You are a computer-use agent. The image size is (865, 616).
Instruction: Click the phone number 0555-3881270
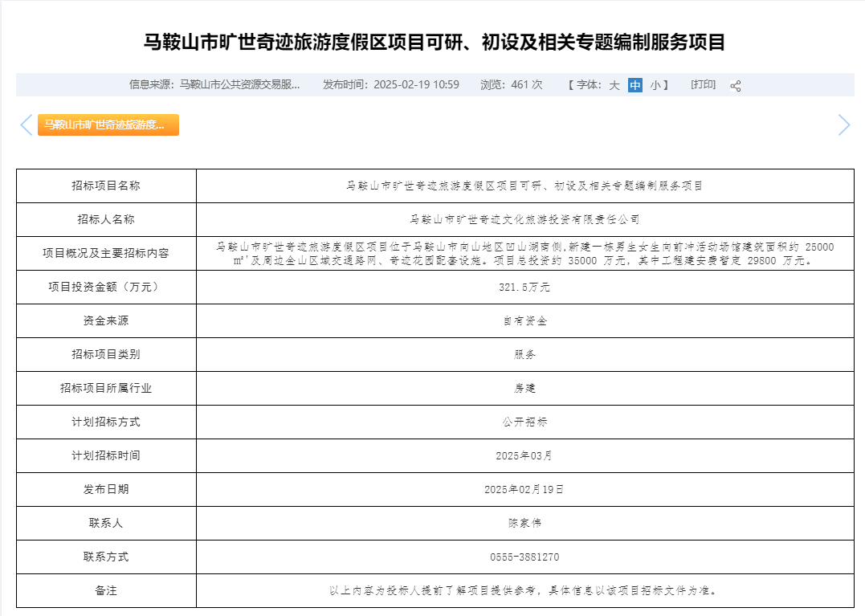(524, 557)
